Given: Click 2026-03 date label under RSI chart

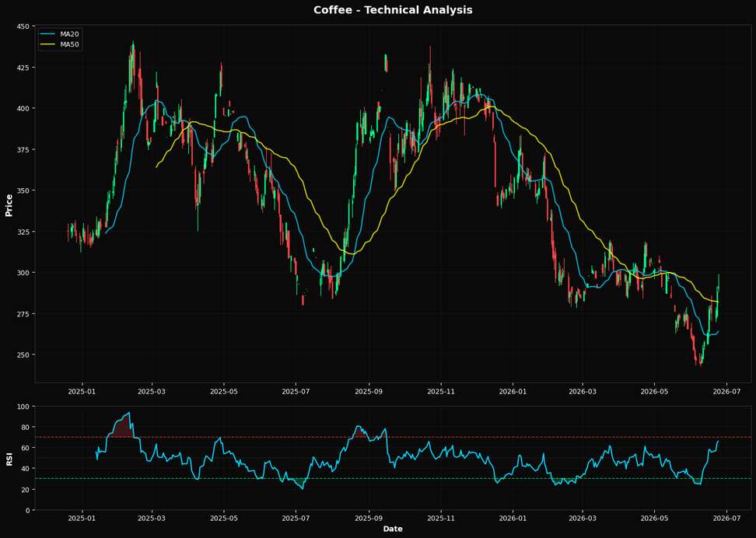Looking at the screenshot, I should click(583, 519).
